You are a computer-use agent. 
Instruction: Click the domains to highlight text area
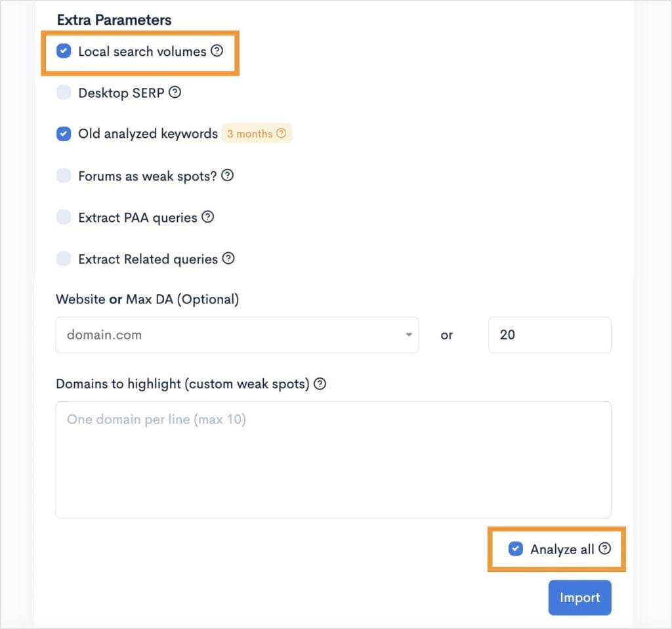[333, 460]
